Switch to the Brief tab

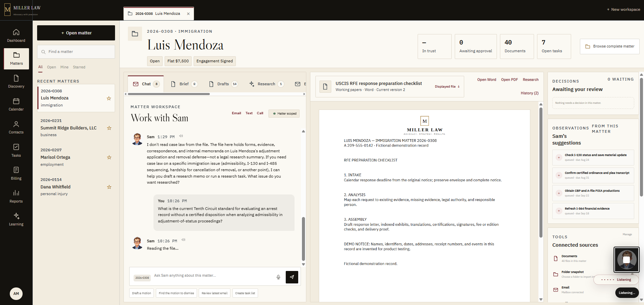point(184,84)
